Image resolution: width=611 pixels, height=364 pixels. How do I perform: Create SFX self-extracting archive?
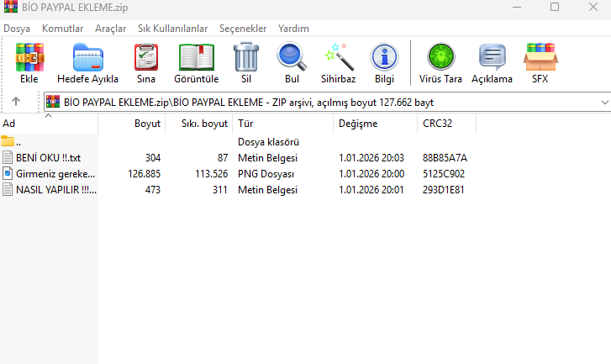click(x=540, y=57)
